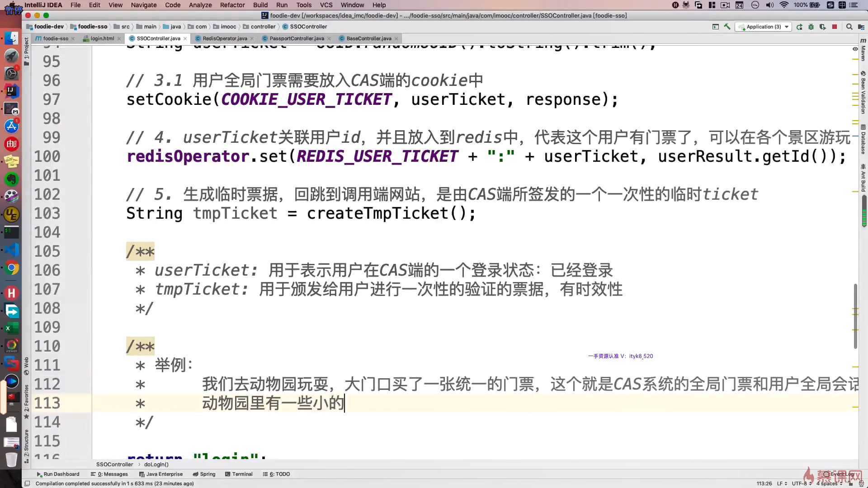The height and width of the screenshot is (488, 868).
Task: Close the login.html tab
Action: (x=119, y=39)
